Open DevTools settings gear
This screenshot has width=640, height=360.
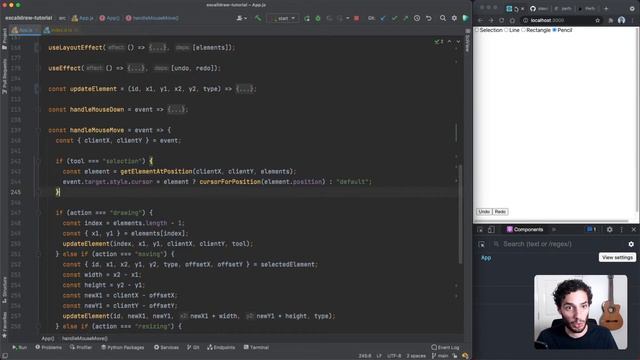pos(609,230)
